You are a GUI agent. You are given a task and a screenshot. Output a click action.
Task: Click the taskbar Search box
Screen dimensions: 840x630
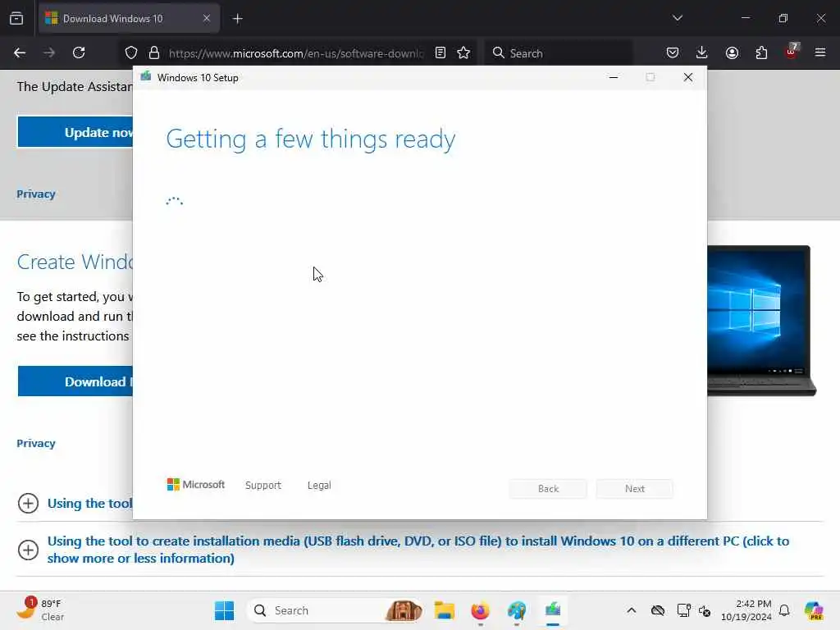pos(336,610)
